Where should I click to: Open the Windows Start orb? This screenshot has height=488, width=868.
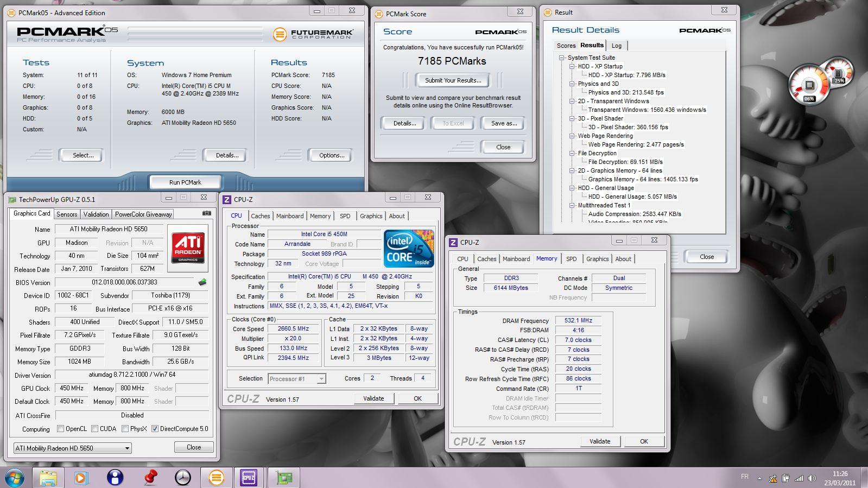pos(15,478)
